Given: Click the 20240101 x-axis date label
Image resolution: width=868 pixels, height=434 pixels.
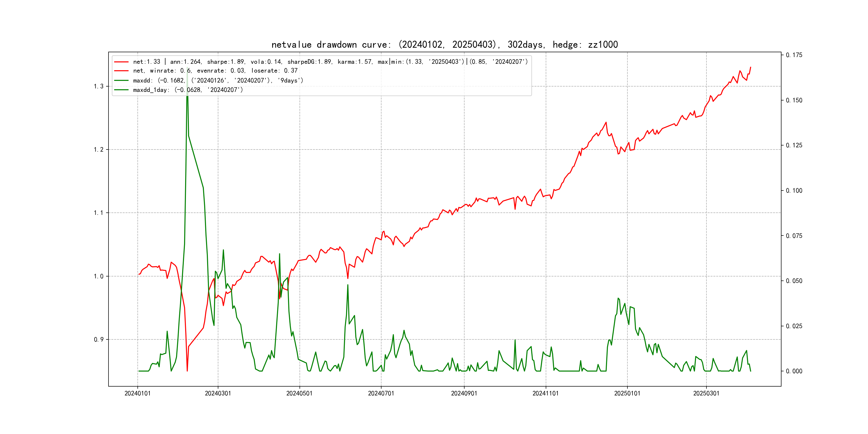Looking at the screenshot, I should coord(137,394).
